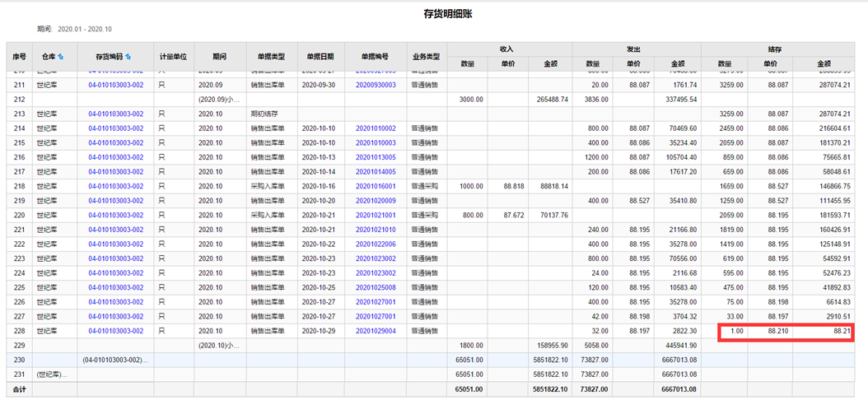Open document link 20201021010
This screenshot has width=868, height=400.
click(x=376, y=230)
